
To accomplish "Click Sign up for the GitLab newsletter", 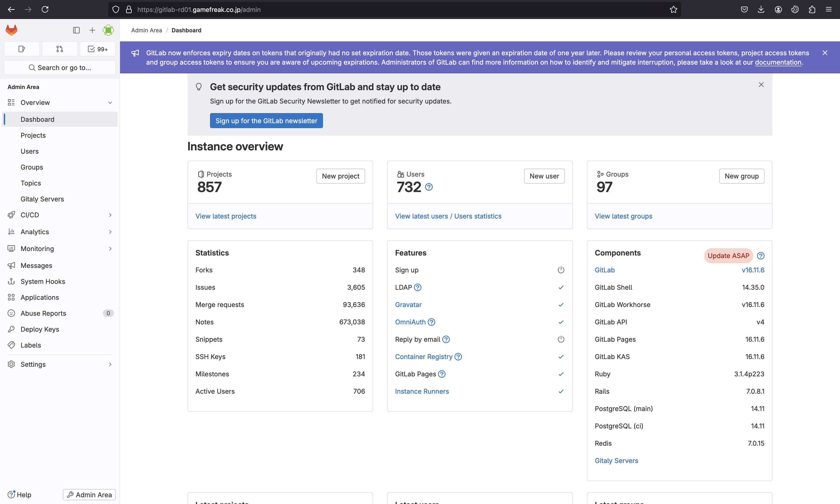I will click(x=266, y=121).
